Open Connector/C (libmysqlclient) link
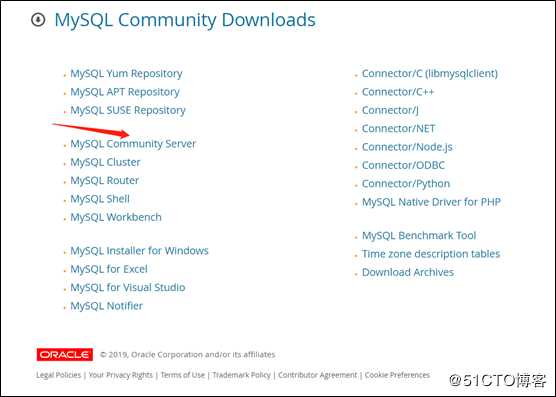 coord(430,73)
